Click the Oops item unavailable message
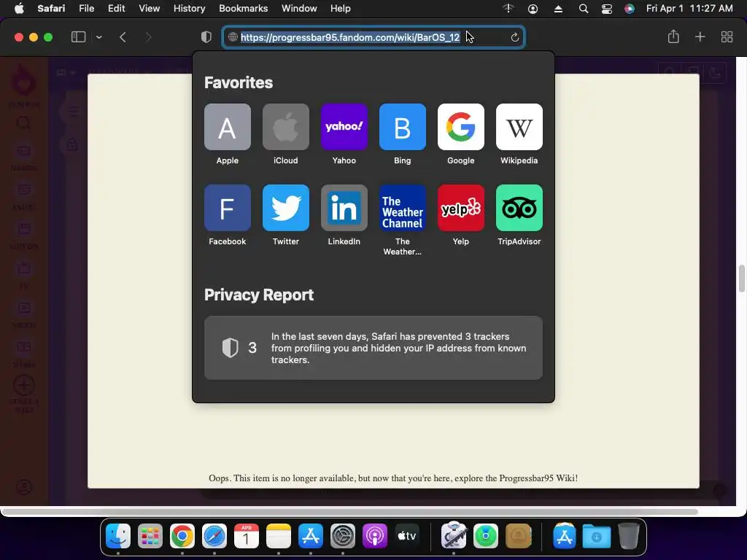This screenshot has height=560, width=747. click(x=393, y=478)
